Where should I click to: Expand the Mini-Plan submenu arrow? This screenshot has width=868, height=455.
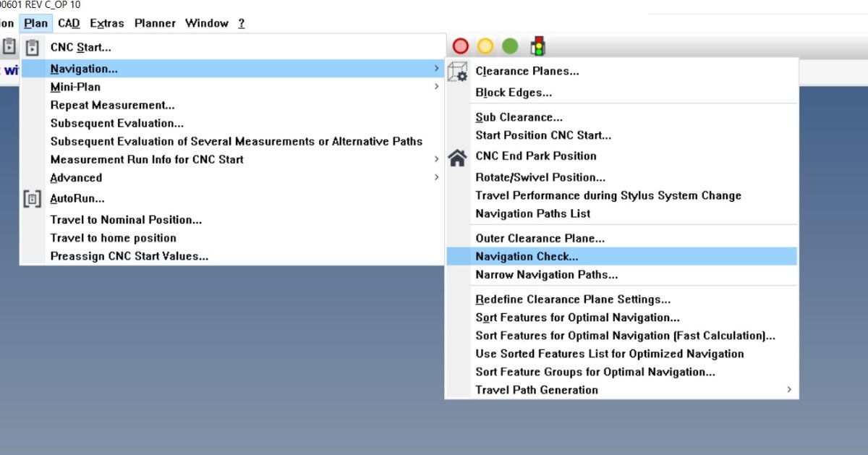(x=436, y=87)
